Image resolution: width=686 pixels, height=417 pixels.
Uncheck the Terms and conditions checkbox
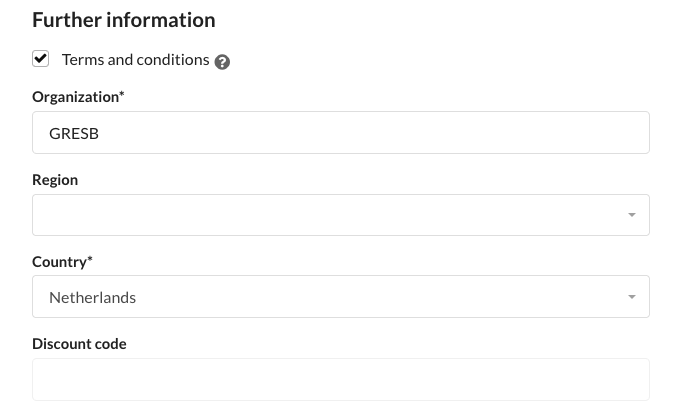pyautogui.click(x=41, y=59)
